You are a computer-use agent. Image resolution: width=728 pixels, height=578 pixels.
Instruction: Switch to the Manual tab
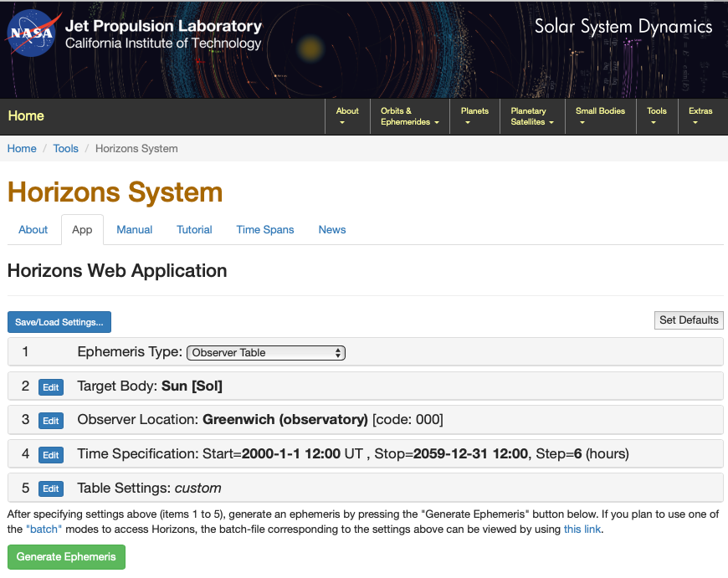[x=134, y=230]
